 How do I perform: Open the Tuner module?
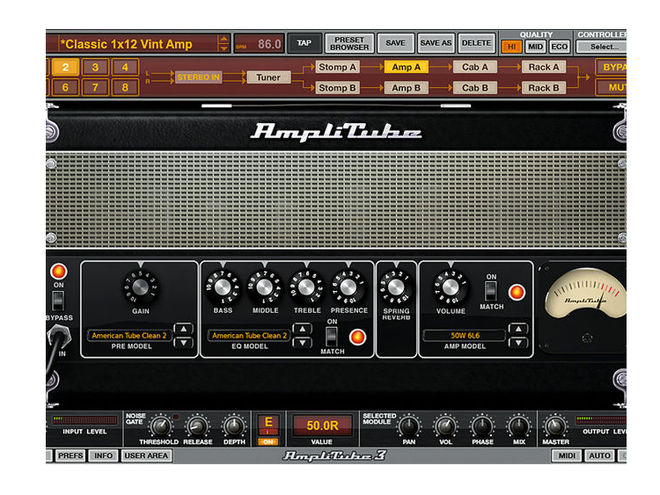pos(268,77)
